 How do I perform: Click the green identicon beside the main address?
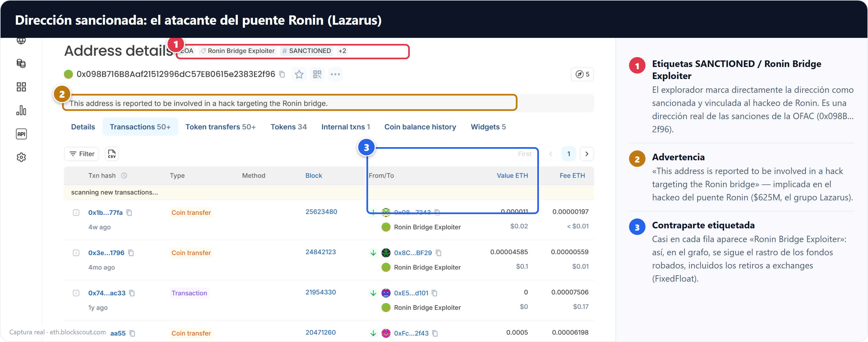tap(68, 74)
